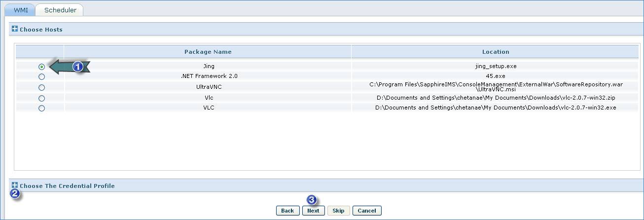This screenshot has height=220, width=644.
Task: Select the .NET Framework 2.0 radio button
Action: [41, 77]
